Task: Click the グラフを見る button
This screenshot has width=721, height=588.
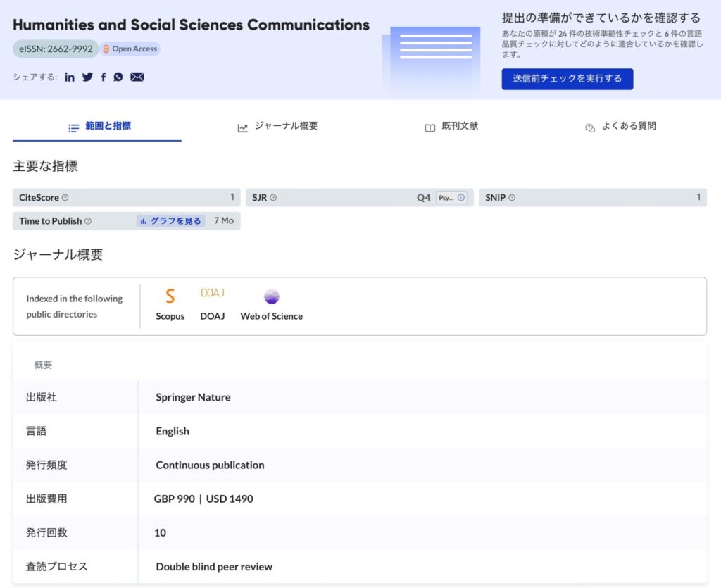Action: pyautogui.click(x=170, y=221)
